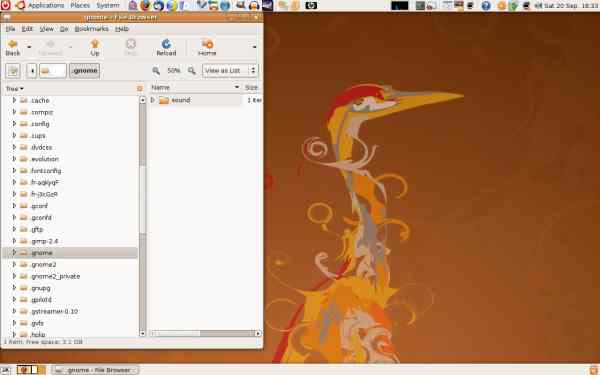Screen dimensions: 600x375
Task: Select the highlighted .gnome tree folder
Action: 70,253
